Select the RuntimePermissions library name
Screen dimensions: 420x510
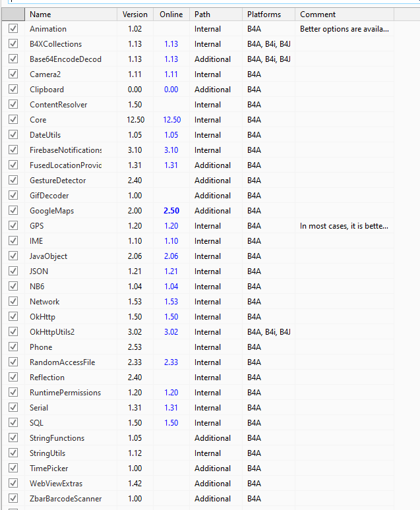point(65,393)
